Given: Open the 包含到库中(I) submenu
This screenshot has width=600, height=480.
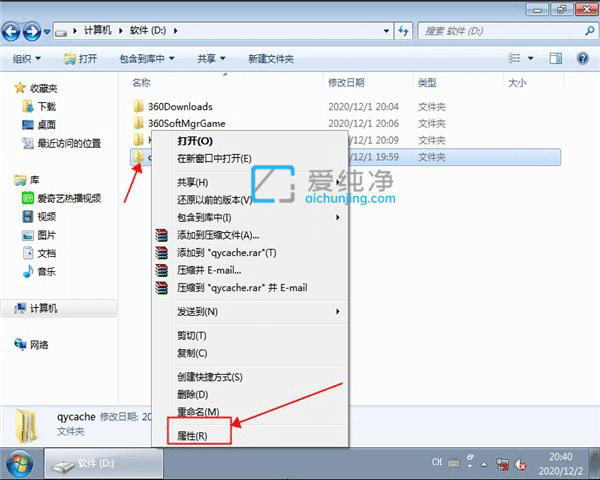Looking at the screenshot, I should tap(251, 217).
